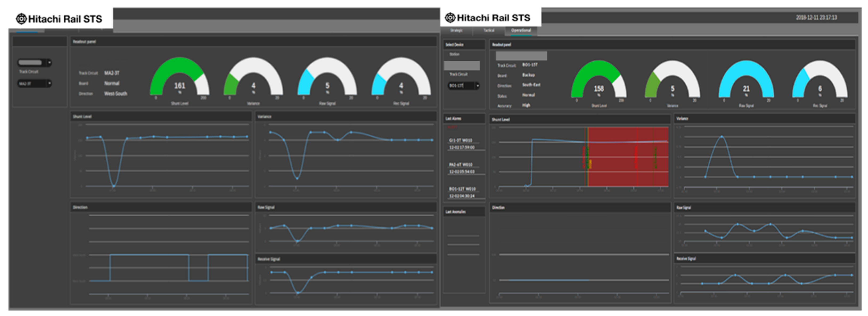Click the peak point on right Variance chart

pyautogui.click(x=721, y=137)
